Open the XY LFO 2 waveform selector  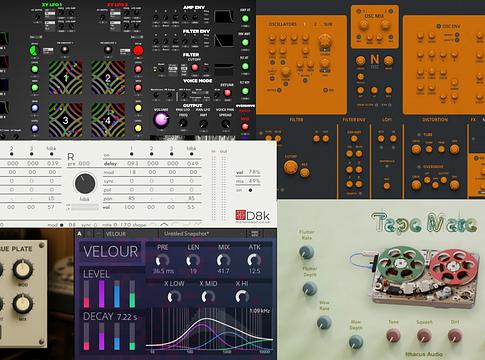tap(115, 14)
